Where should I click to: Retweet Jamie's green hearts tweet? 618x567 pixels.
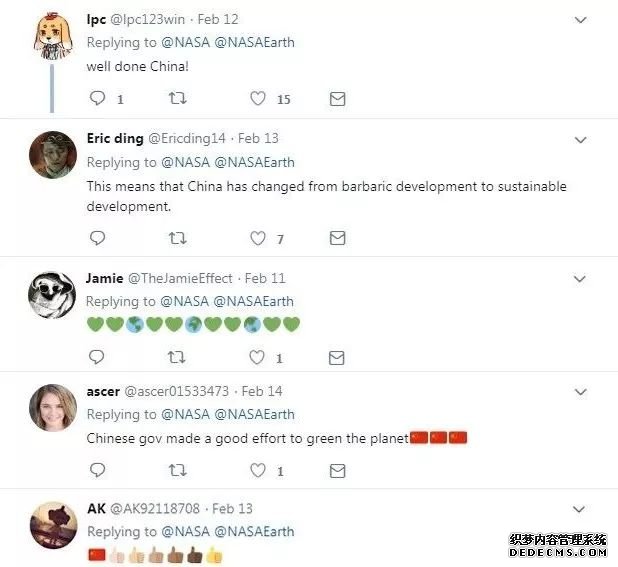click(176, 357)
